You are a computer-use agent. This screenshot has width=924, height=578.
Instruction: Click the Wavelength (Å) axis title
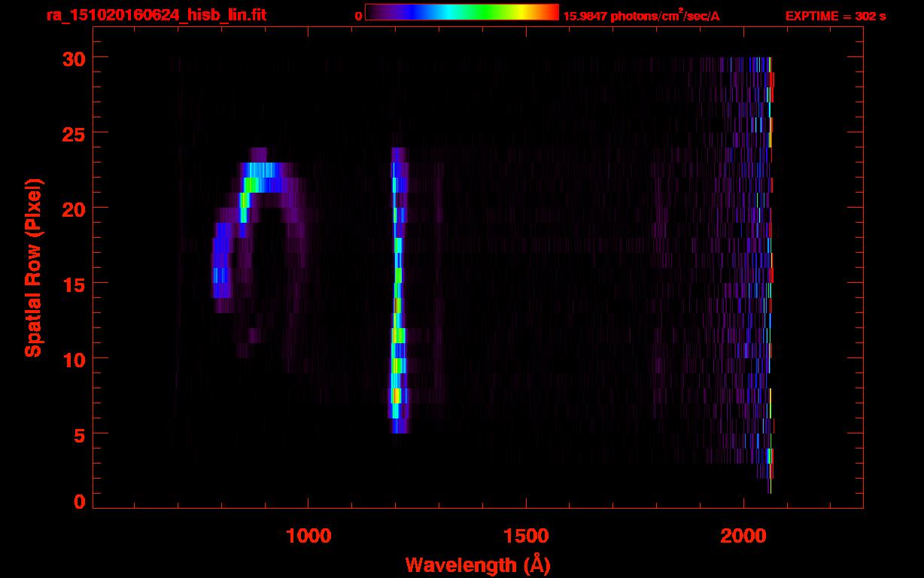click(x=478, y=564)
